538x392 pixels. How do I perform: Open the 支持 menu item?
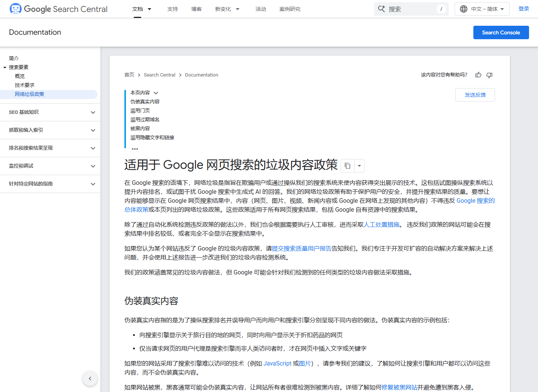[173, 9]
